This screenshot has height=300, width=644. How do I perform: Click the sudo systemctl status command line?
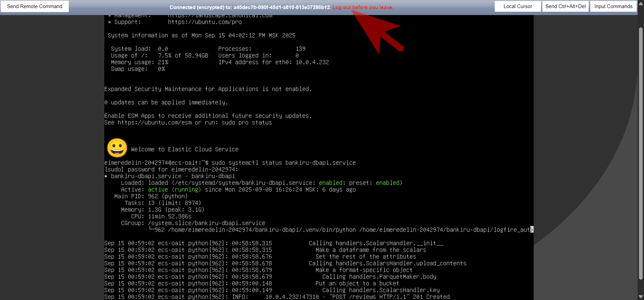283,163
